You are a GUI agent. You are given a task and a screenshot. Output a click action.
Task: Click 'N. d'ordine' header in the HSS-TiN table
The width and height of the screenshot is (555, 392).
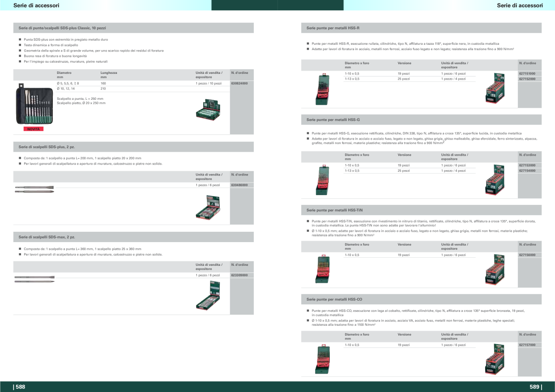527,244
